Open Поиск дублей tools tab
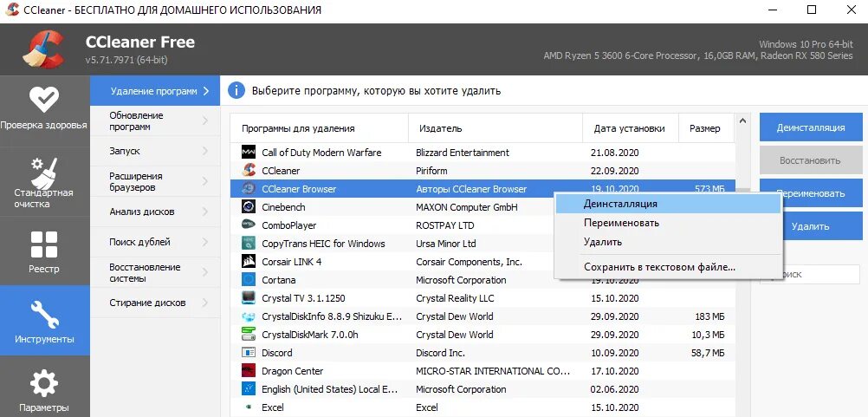 155,242
